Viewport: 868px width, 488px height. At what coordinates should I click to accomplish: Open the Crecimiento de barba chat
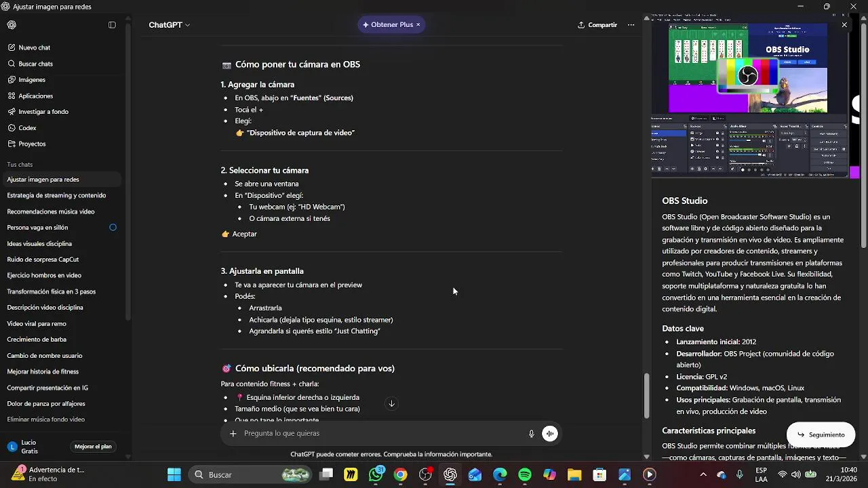click(x=37, y=340)
